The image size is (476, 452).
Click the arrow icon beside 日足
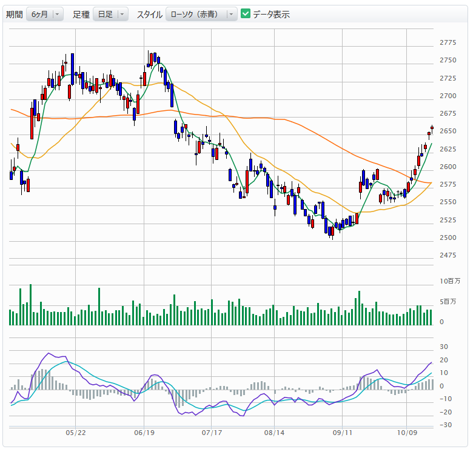pos(122,14)
